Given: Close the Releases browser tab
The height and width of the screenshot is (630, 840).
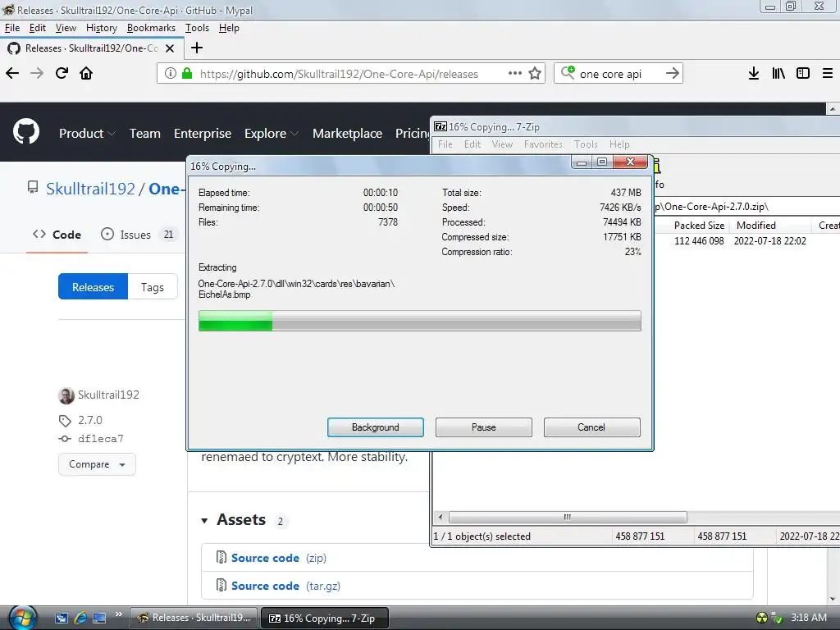Looking at the screenshot, I should [170, 48].
